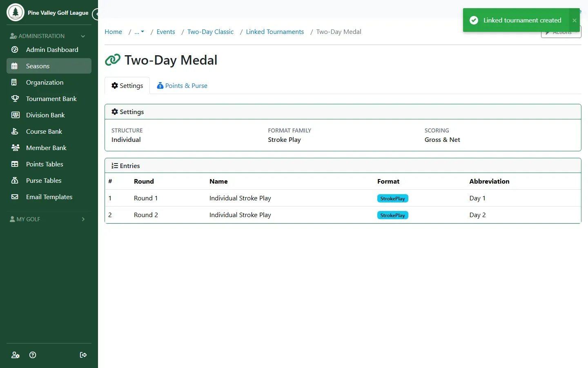This screenshot has height=368, width=588.
Task: Click the Member Bank people icon
Action: pyautogui.click(x=15, y=148)
